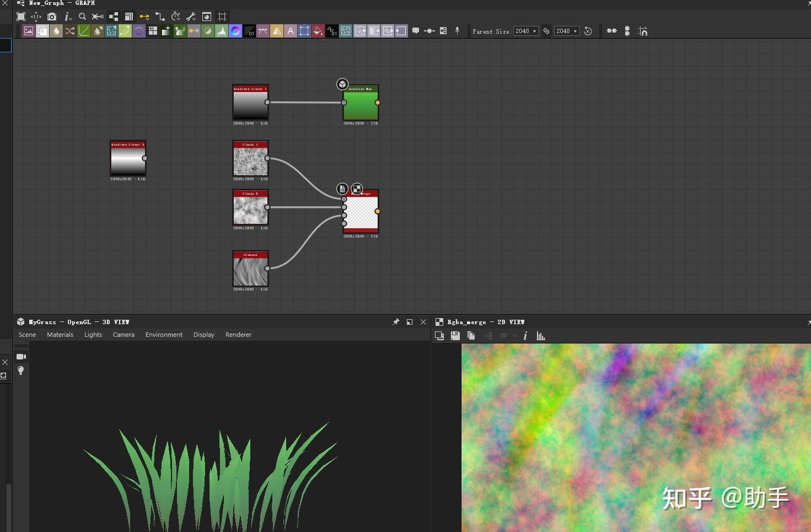The width and height of the screenshot is (811, 532).
Task: Add a Levels node from the toolbar
Action: pos(222,31)
